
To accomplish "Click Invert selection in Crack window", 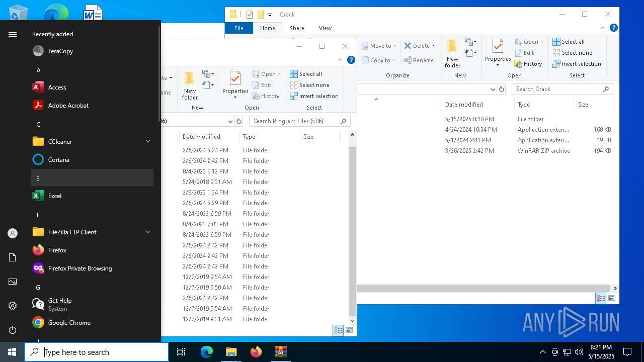I will pos(577,64).
